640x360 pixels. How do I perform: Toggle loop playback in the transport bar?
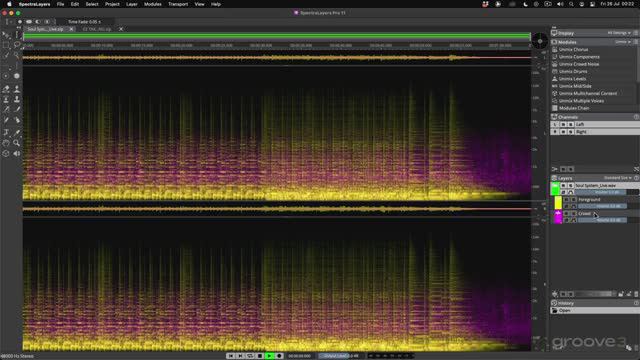[250, 356]
